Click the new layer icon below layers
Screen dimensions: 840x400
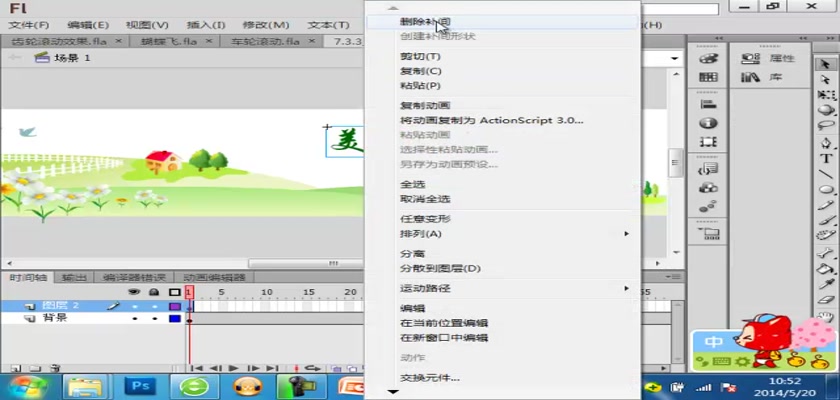[15, 368]
